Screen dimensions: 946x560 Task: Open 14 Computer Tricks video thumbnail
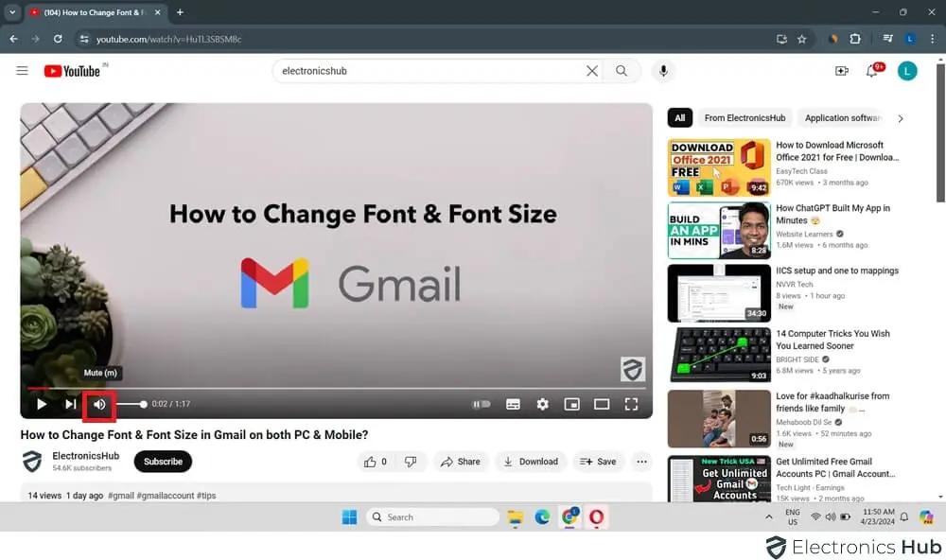[719, 356]
